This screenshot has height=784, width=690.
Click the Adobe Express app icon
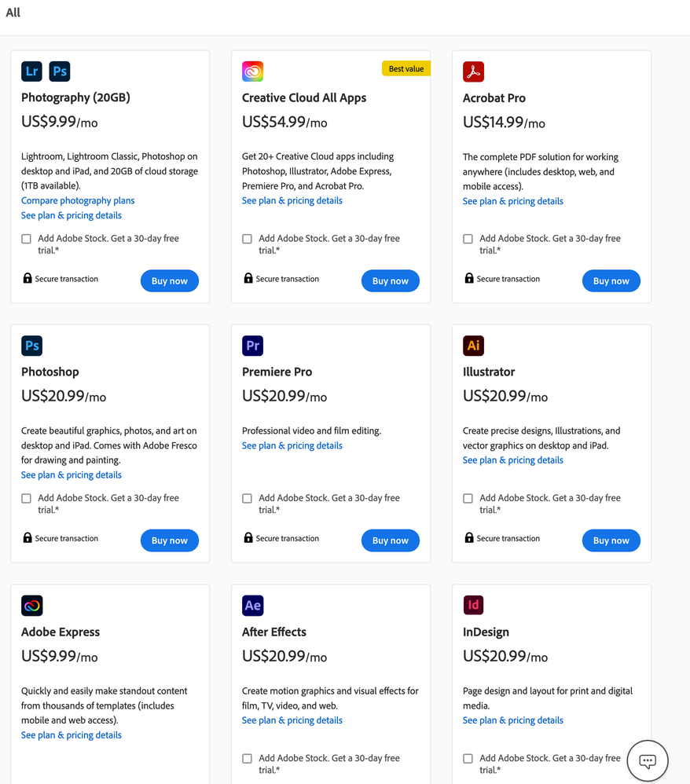31,606
